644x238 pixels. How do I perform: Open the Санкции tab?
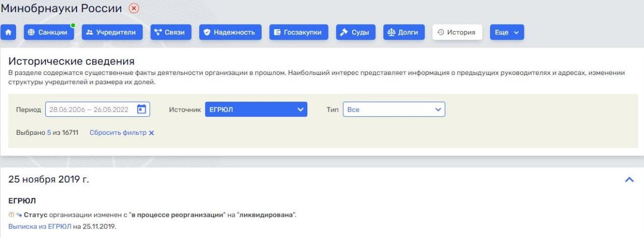[49, 32]
